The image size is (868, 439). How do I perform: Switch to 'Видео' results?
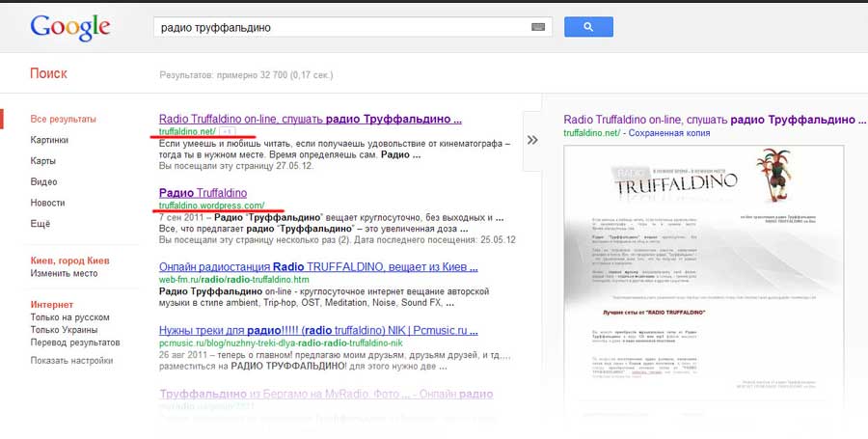tap(43, 181)
